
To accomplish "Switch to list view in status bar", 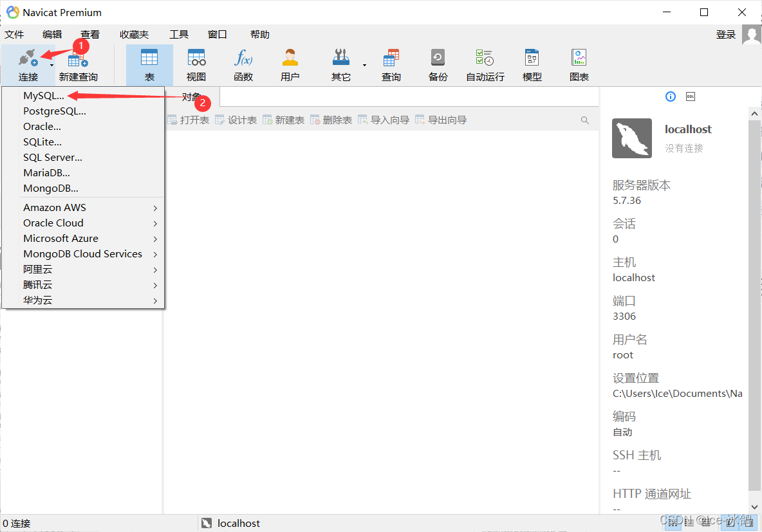I will click(x=673, y=523).
